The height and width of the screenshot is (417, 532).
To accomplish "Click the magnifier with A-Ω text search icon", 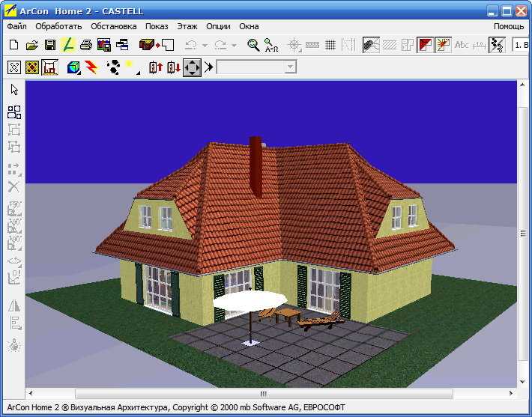I will coord(271,45).
